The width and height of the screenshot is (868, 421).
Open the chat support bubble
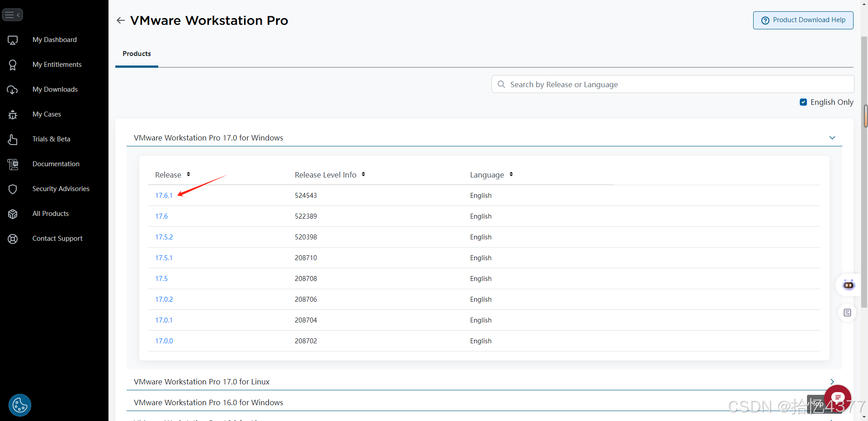point(838,398)
